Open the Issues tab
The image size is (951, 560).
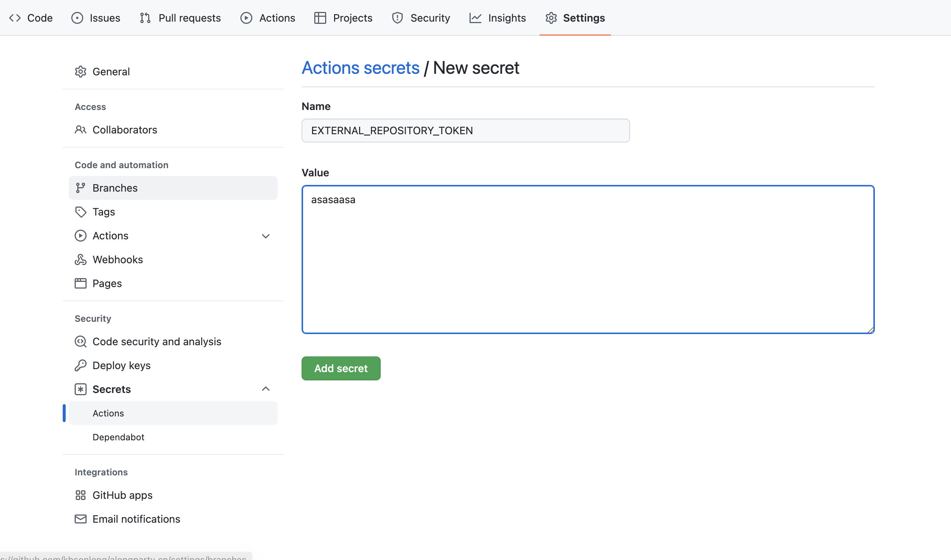[x=96, y=18]
